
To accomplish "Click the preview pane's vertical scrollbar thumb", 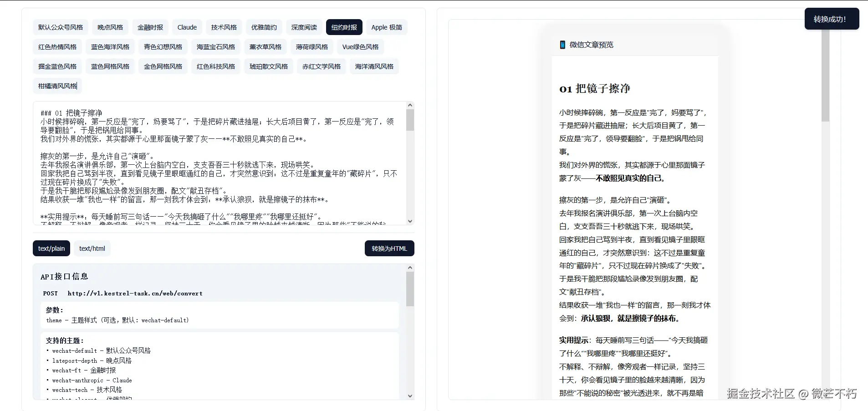I will [x=825, y=75].
